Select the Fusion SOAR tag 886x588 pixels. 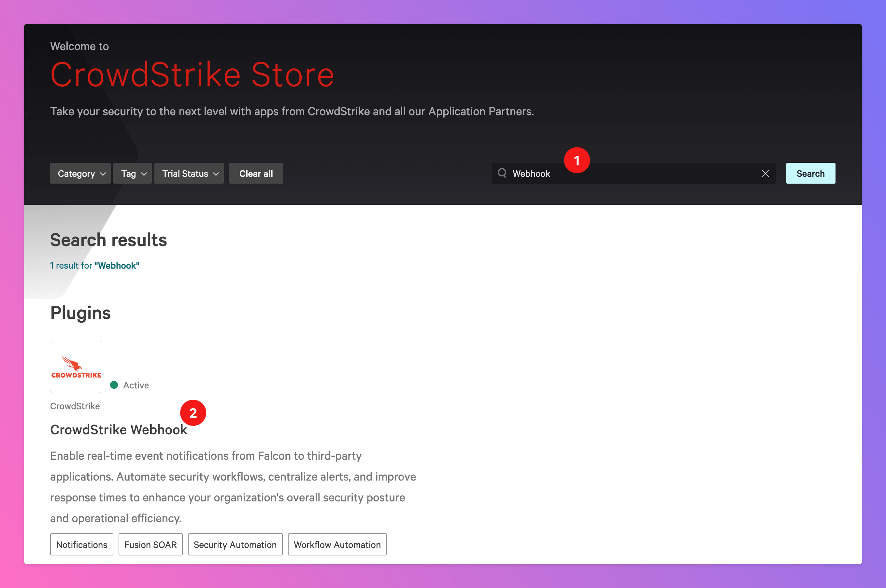(150, 544)
